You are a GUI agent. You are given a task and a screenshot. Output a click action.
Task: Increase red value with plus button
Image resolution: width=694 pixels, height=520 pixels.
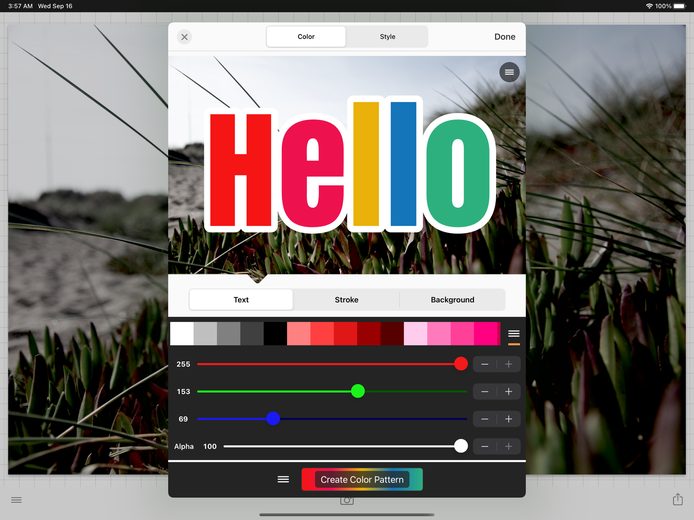click(509, 364)
